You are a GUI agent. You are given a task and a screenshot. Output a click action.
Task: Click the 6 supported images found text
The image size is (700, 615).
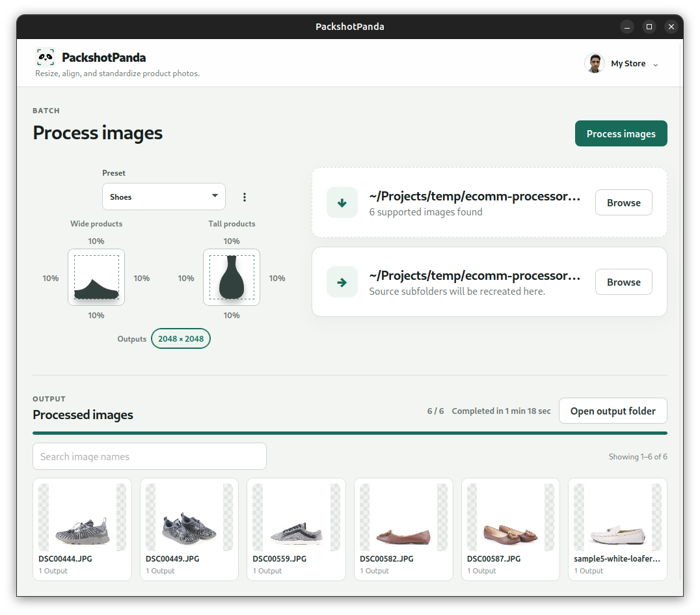click(426, 212)
